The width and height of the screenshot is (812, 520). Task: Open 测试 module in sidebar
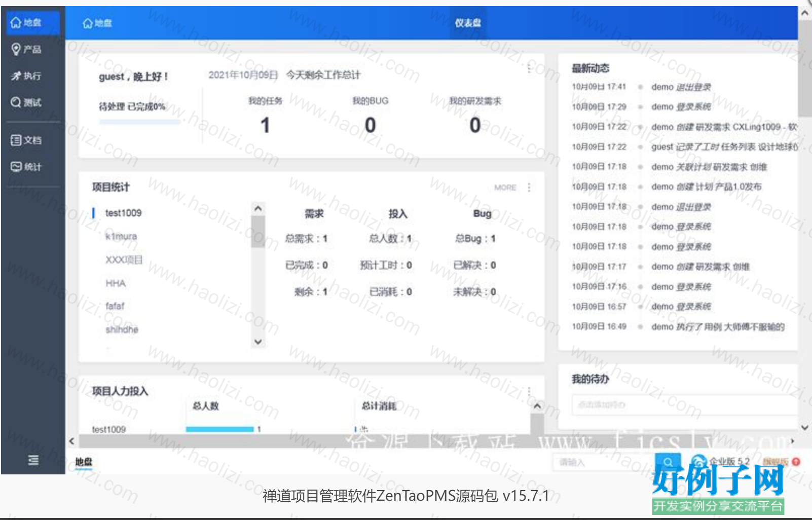click(x=26, y=102)
